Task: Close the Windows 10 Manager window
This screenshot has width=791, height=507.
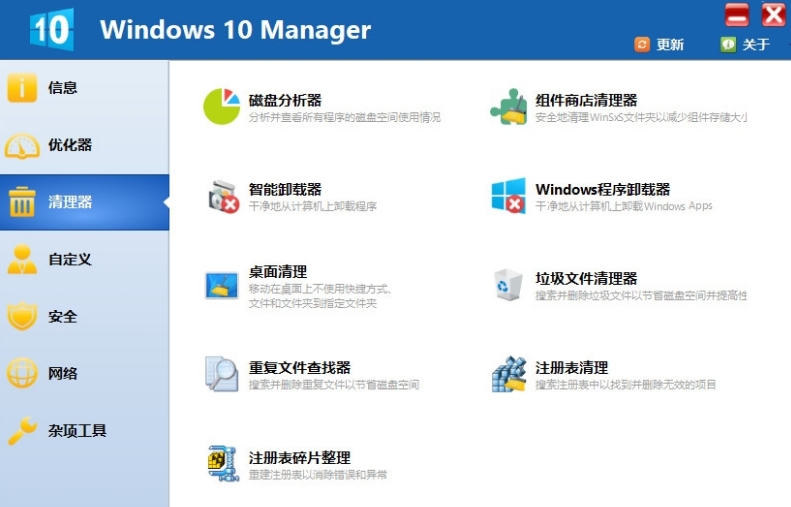Action: pos(773,15)
